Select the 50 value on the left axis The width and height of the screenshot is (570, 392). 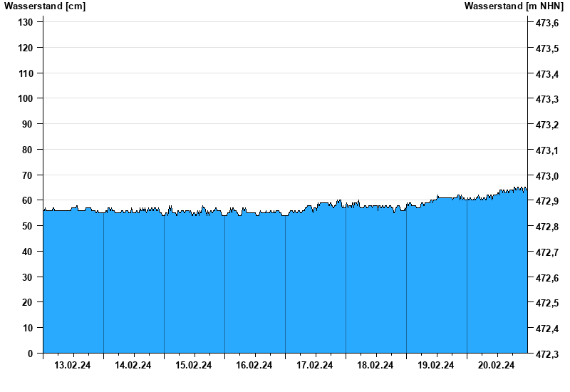coord(28,226)
